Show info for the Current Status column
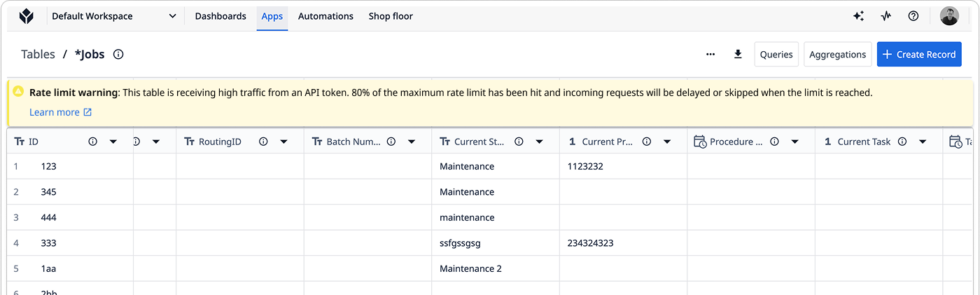 (x=519, y=142)
